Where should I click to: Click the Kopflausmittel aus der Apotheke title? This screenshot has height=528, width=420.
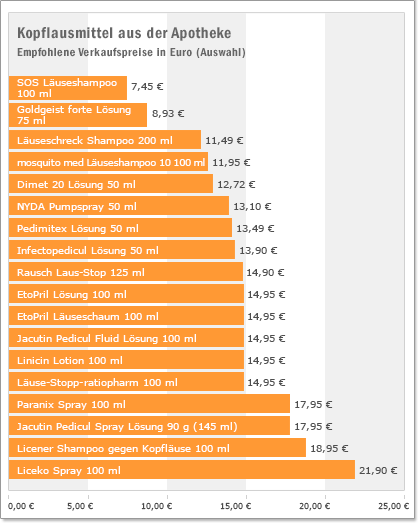tap(124, 33)
